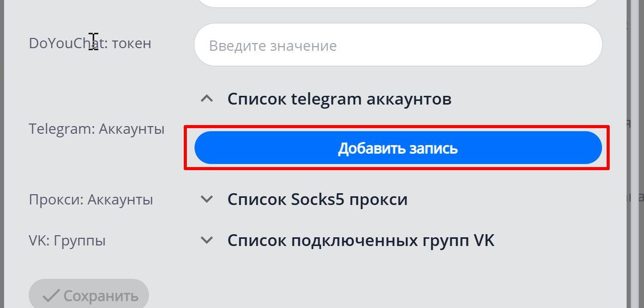Click the Прокси: Аккаунты label
644x308 pixels.
click(x=91, y=199)
